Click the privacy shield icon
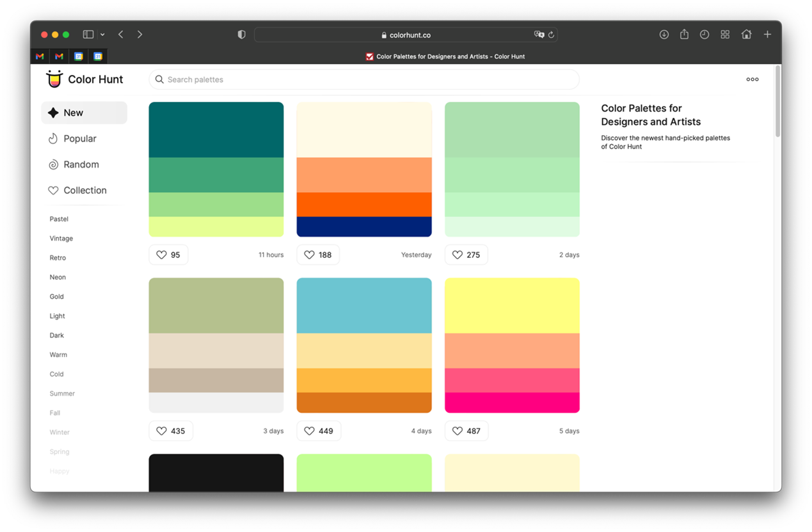The image size is (812, 532). pyautogui.click(x=241, y=35)
